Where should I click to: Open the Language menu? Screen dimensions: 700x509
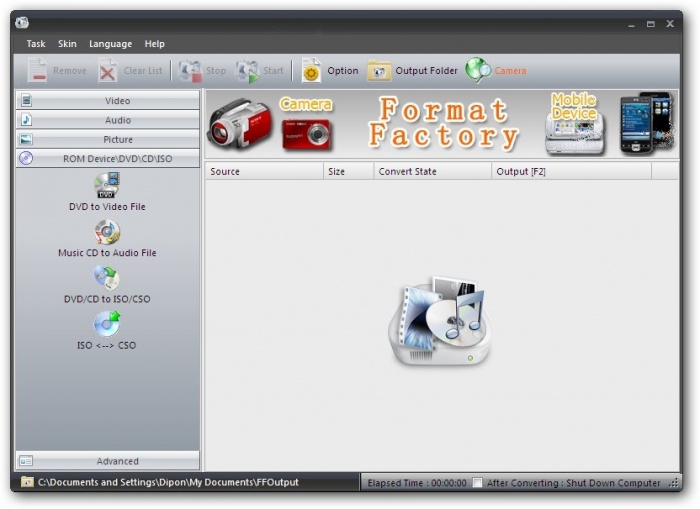[110, 44]
